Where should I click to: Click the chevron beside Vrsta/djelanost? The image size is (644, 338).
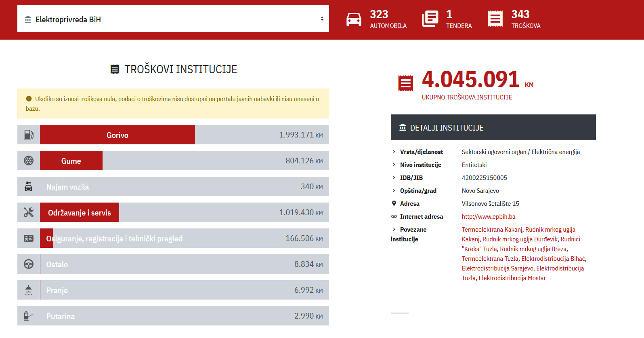pos(394,152)
